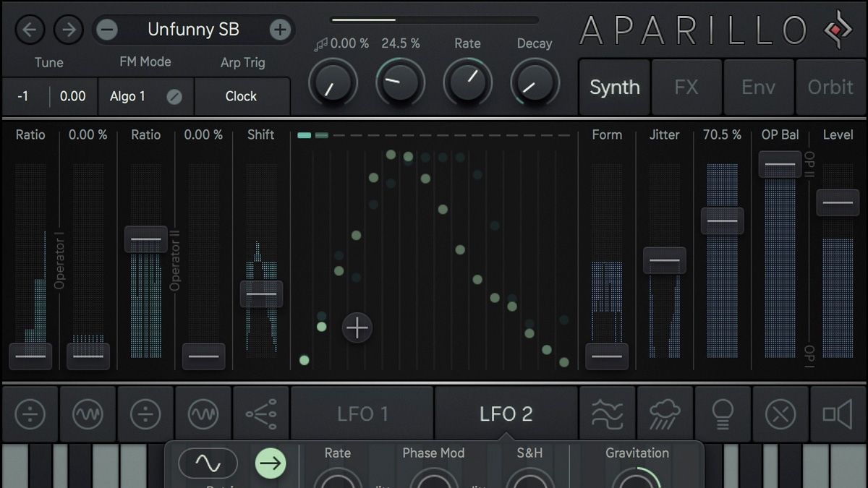Screen dimensions: 868x488
Task: Click the Operator II divider icon
Action: tap(145, 414)
